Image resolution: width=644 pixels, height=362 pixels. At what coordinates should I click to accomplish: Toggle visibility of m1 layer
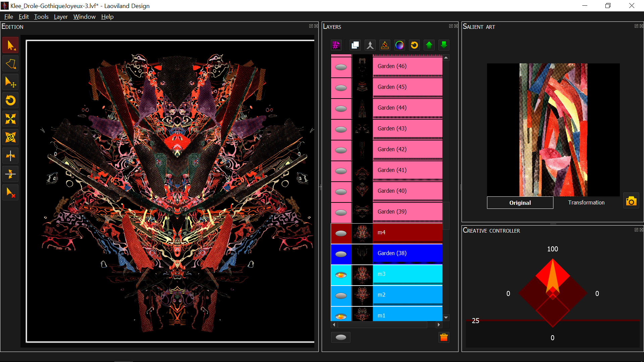340,315
